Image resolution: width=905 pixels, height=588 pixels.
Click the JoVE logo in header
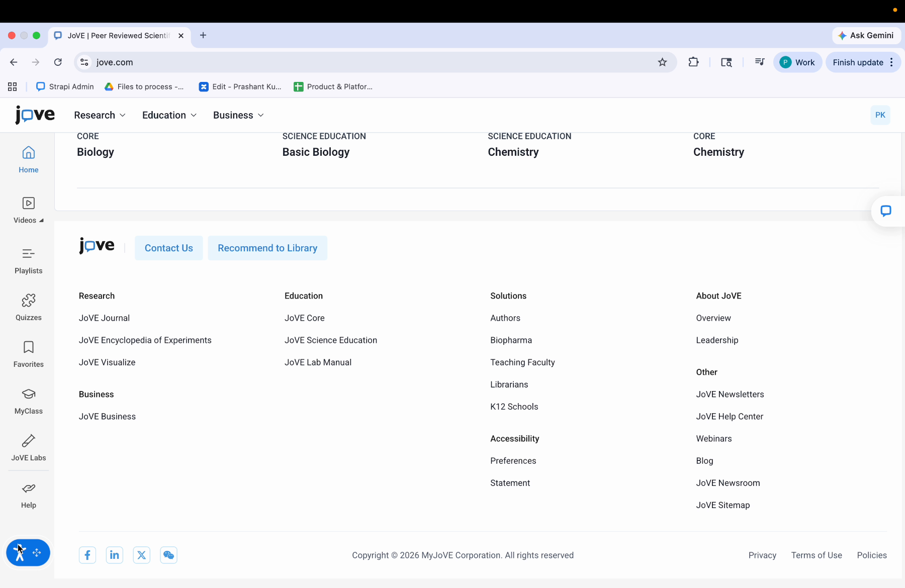(35, 115)
